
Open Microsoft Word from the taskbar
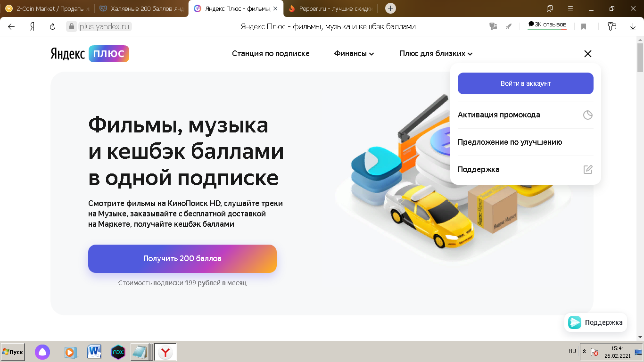(94, 352)
